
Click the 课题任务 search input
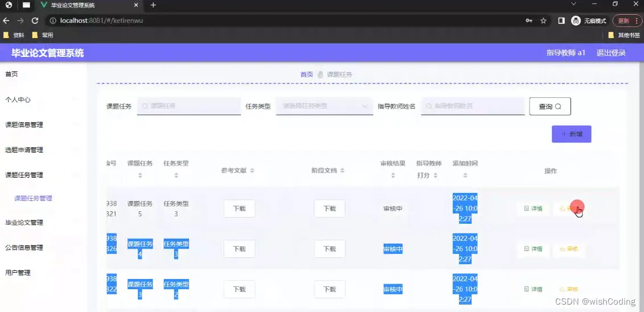tap(189, 106)
